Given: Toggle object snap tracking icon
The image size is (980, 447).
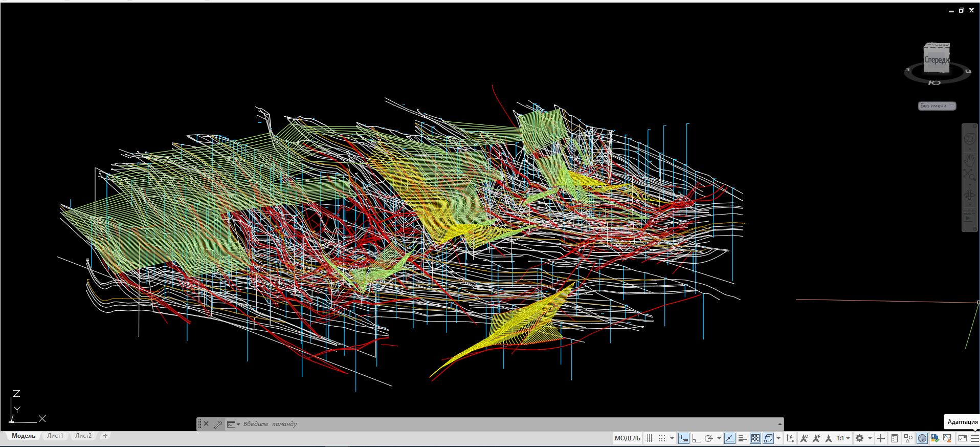Looking at the screenshot, I should (x=730, y=438).
